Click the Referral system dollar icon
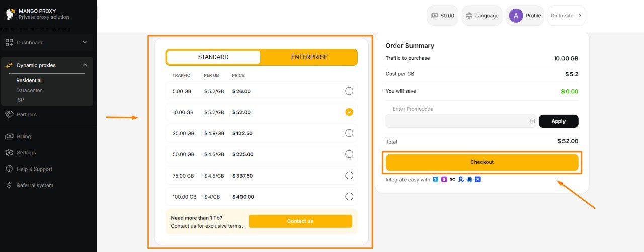The image size is (644, 252). 9,185
